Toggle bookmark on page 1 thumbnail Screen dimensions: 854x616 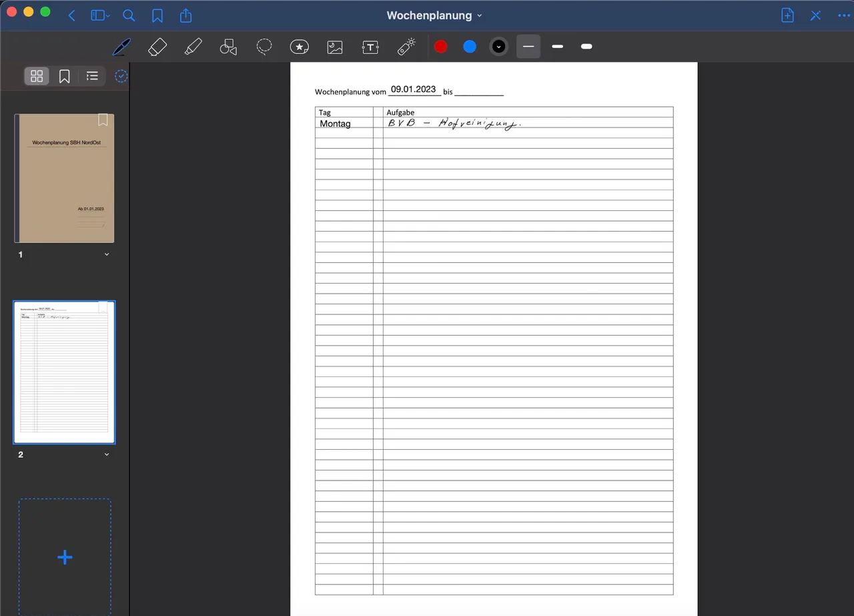(x=103, y=120)
